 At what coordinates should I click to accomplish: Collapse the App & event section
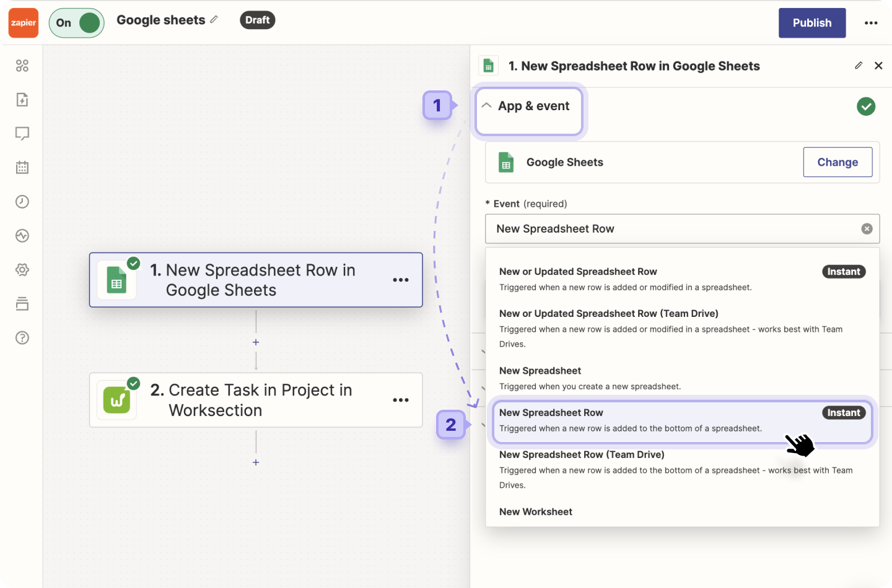[529, 105]
